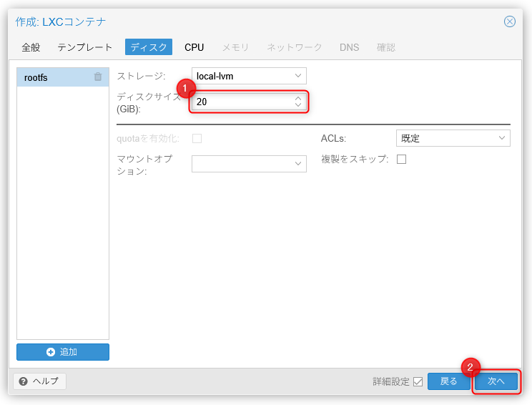Image resolution: width=532 pixels, height=405 pixels.
Task: Enable the 複製をスキップ checkbox
Action: point(401,159)
